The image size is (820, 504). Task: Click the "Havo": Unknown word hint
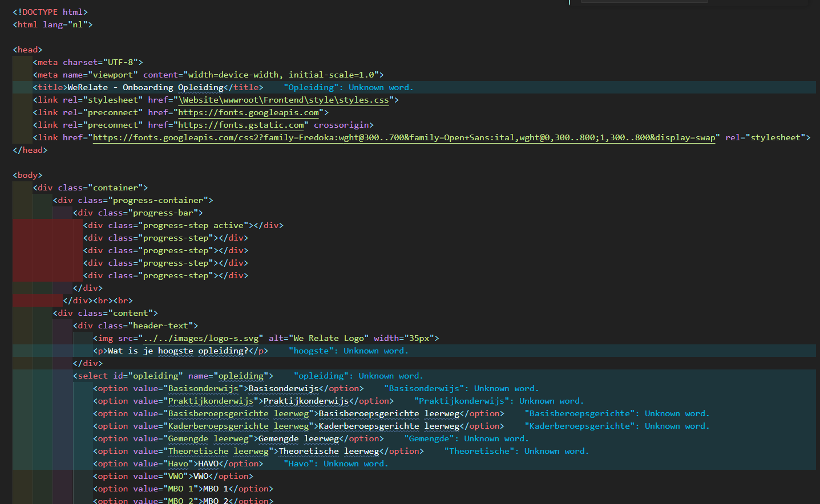(x=336, y=464)
